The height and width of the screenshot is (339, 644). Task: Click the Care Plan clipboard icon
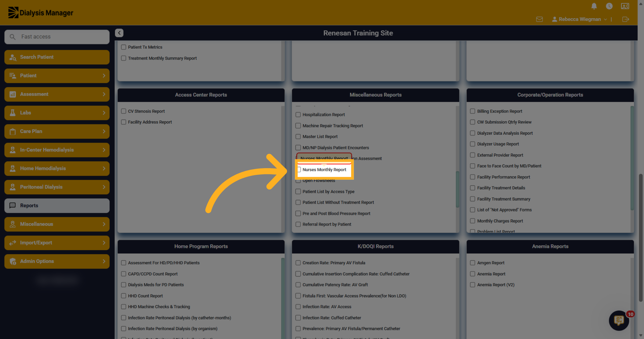tap(13, 131)
